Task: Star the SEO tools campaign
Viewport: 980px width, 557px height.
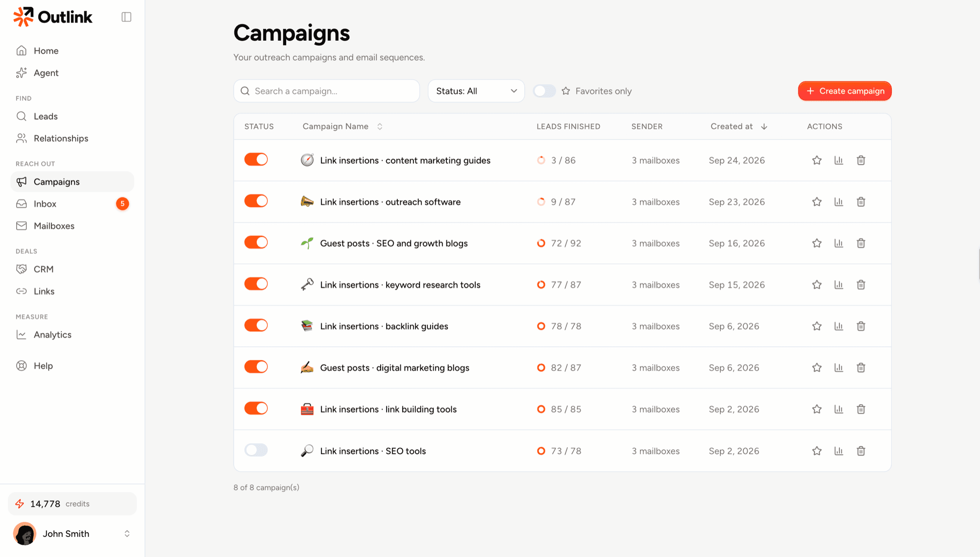Action: [817, 451]
